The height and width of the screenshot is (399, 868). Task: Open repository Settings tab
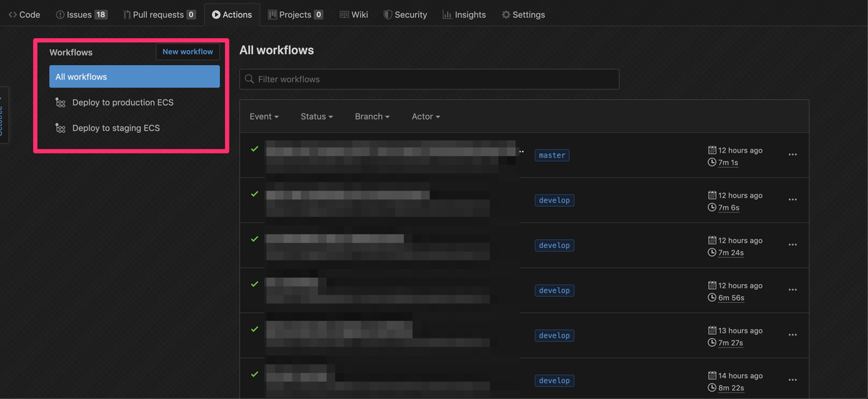523,14
